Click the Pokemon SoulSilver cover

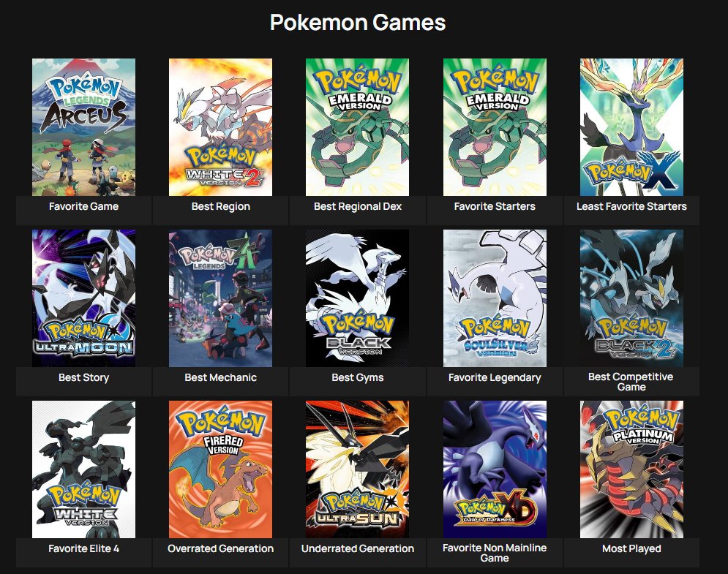(495, 298)
